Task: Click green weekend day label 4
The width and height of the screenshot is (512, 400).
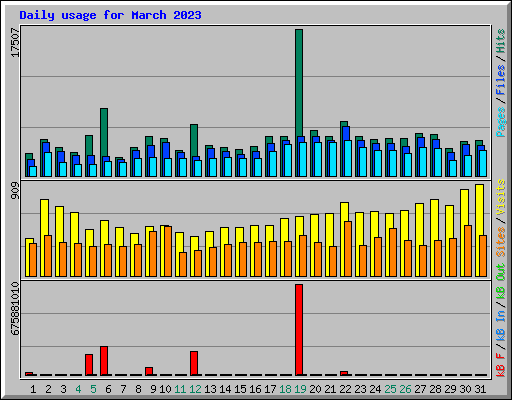Action: pyautogui.click(x=78, y=389)
